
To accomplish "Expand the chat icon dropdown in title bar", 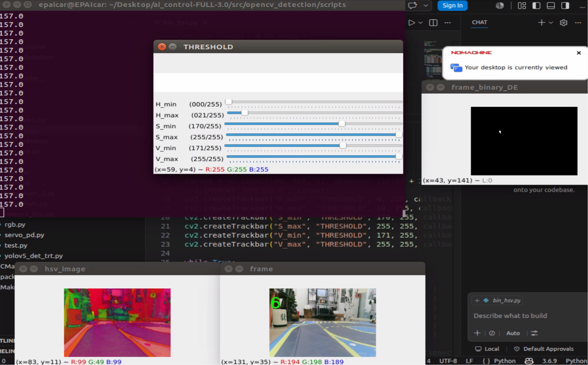I will (426, 6).
